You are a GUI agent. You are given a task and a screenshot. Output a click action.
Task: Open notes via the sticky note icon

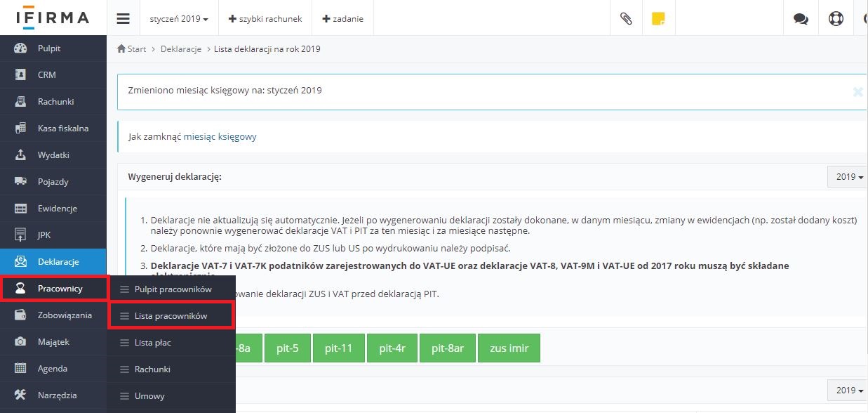(x=657, y=18)
